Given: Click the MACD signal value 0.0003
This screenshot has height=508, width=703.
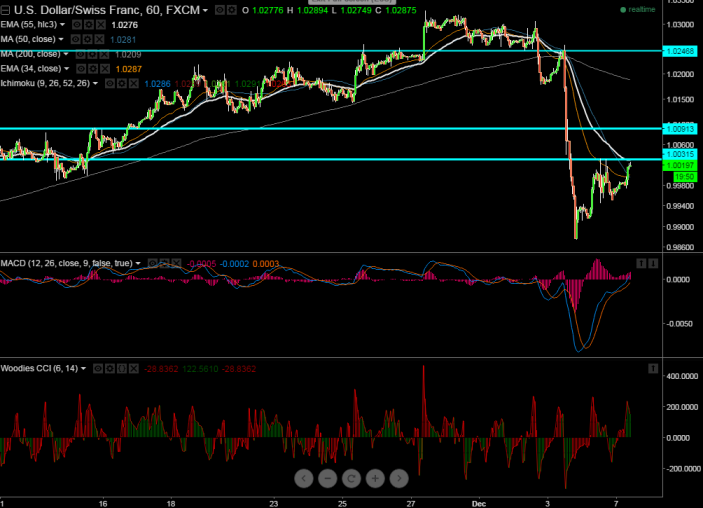Looking at the screenshot, I should 266,264.
